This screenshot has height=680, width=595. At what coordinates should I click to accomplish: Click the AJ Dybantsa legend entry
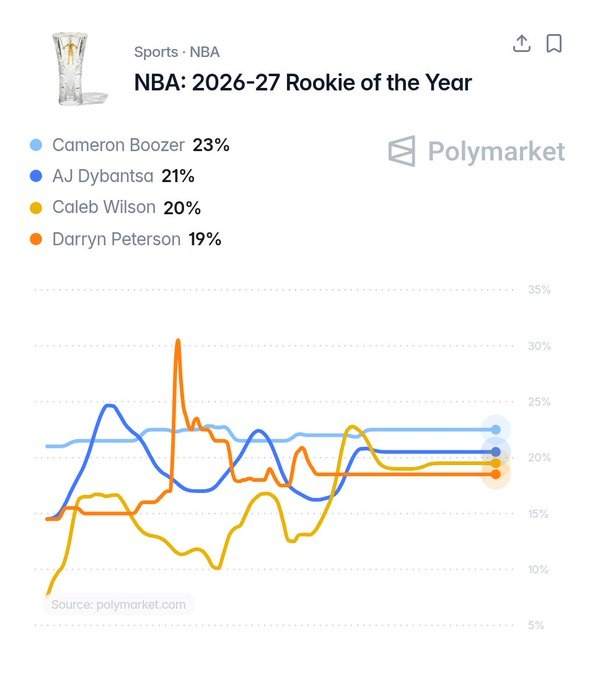click(112, 176)
